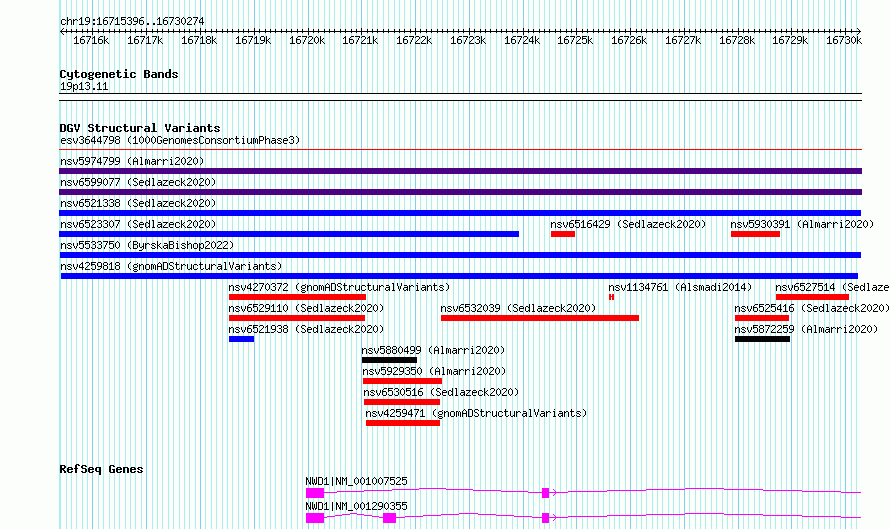Click the DGV Structural Variants heading
890x529 pixels.
tap(140, 128)
